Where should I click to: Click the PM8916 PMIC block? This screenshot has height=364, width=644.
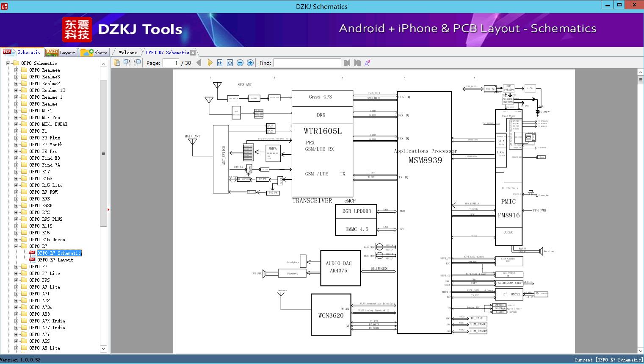click(x=509, y=178)
